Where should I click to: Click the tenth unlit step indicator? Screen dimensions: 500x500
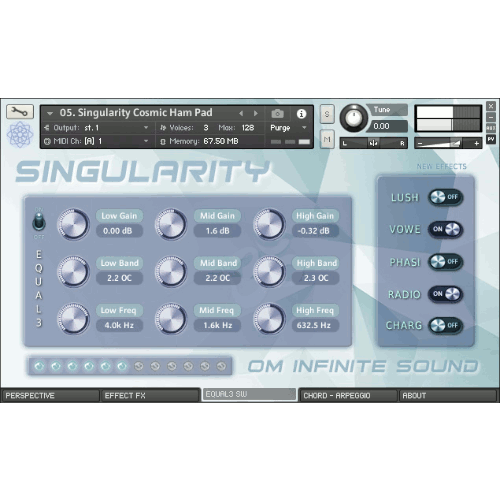click(x=188, y=366)
